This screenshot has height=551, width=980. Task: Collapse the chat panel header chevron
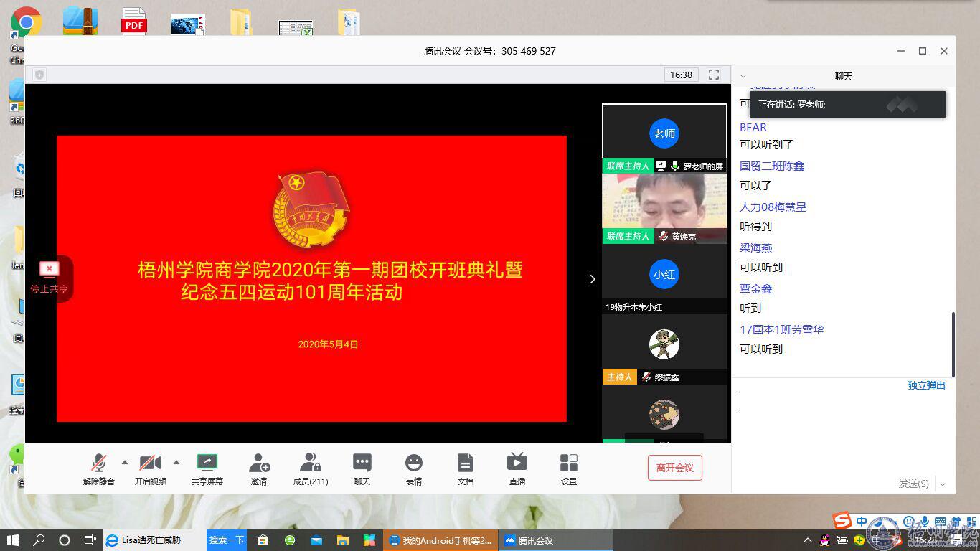743,76
